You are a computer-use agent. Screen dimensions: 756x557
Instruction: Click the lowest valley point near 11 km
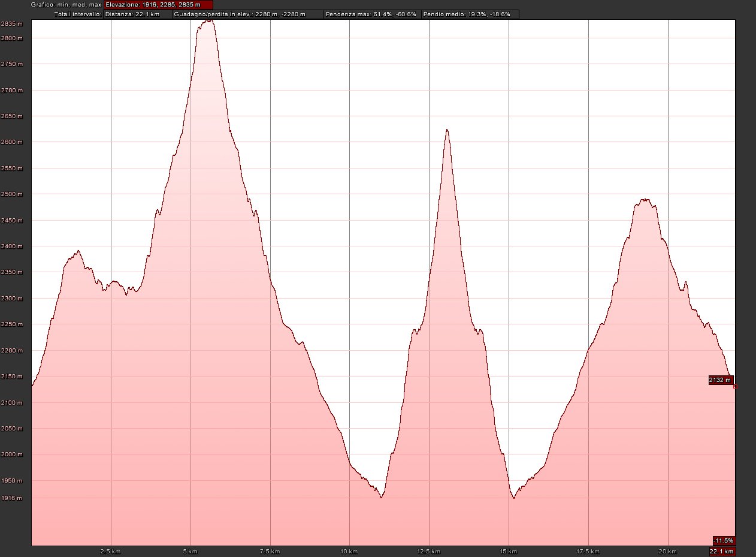(x=381, y=497)
